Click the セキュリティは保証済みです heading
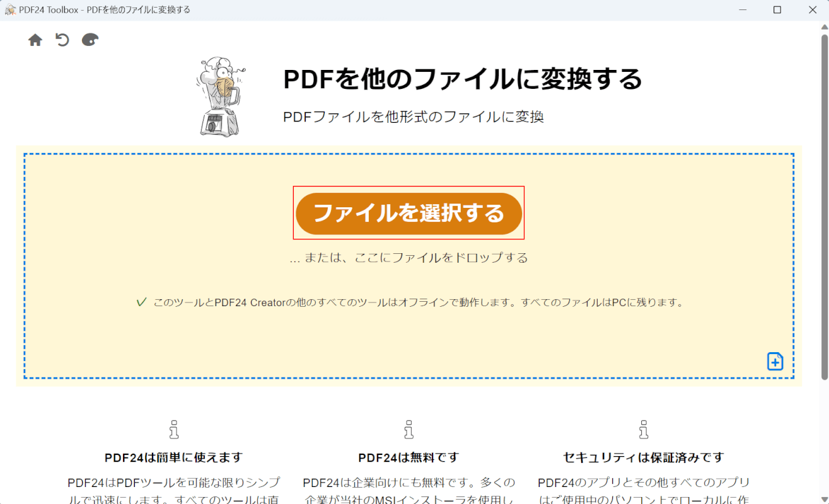This screenshot has height=504, width=829. pos(644,457)
